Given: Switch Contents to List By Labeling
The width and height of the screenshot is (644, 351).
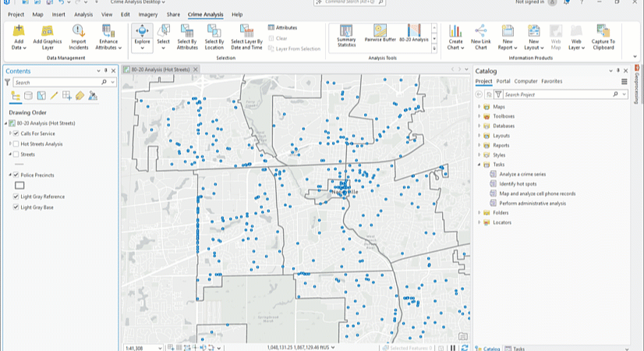Looking at the screenshot, I should pyautogui.click(x=80, y=96).
